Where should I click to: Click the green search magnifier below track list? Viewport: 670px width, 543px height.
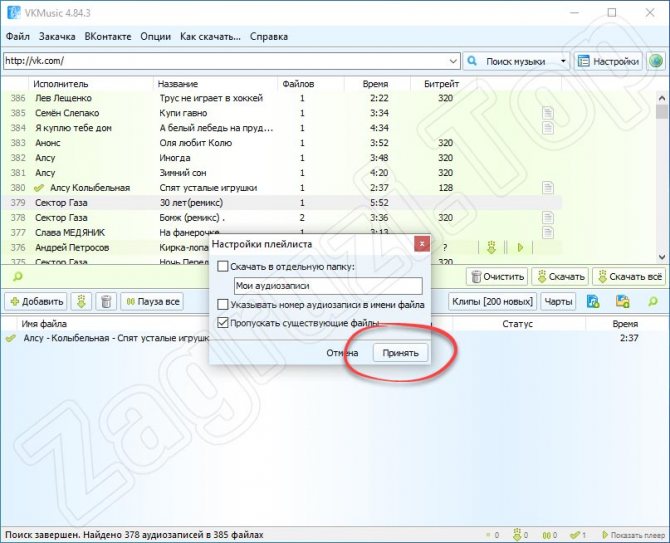(18, 277)
